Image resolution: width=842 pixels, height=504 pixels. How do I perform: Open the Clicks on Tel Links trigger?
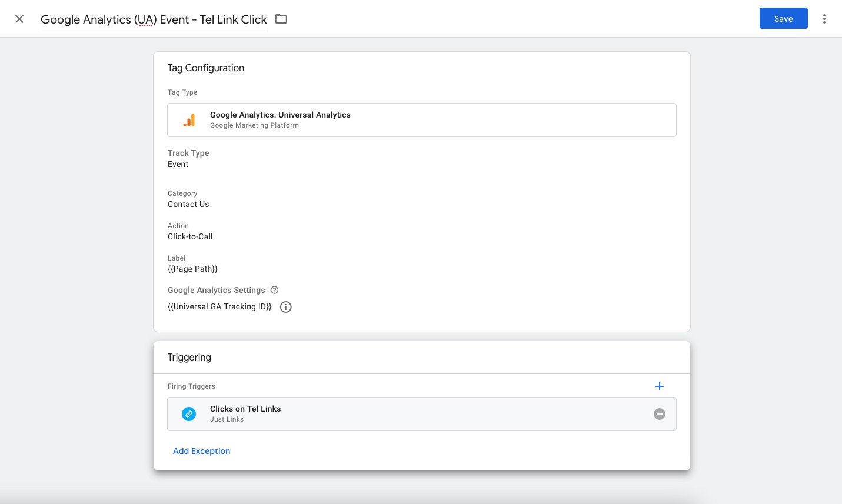click(422, 414)
